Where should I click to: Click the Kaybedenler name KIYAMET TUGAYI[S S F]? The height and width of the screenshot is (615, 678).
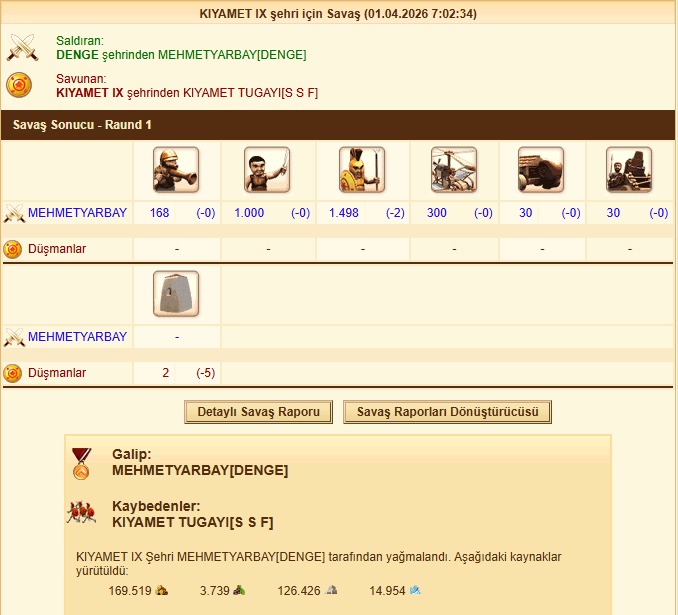(x=193, y=522)
